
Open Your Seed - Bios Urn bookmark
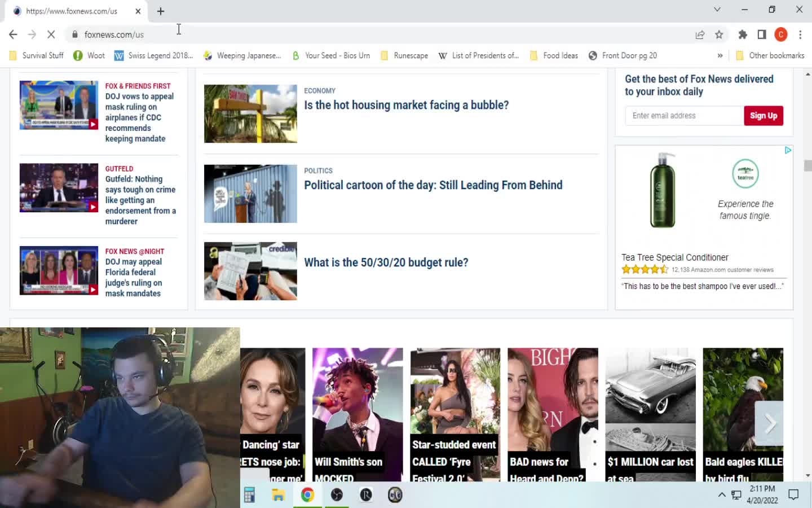tap(331, 55)
